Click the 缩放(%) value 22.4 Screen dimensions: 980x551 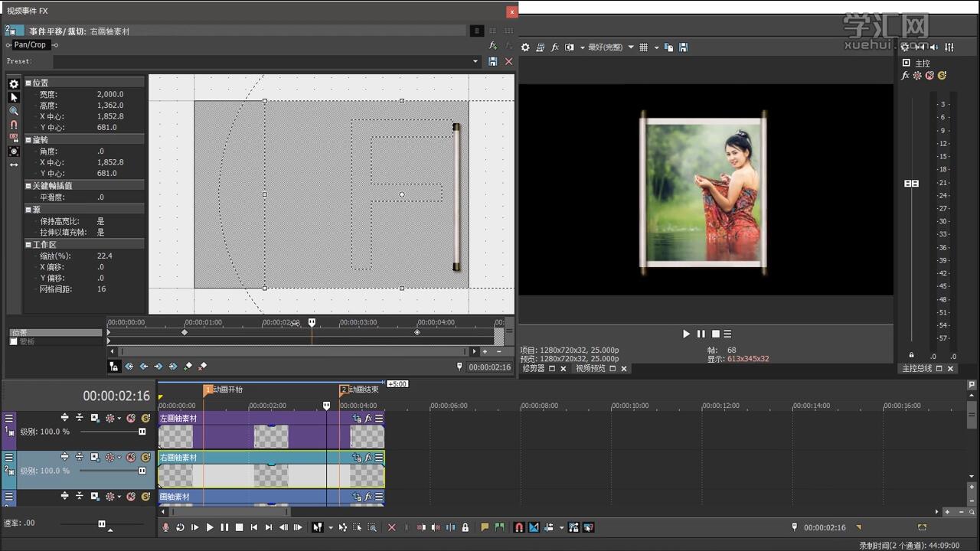tap(105, 256)
